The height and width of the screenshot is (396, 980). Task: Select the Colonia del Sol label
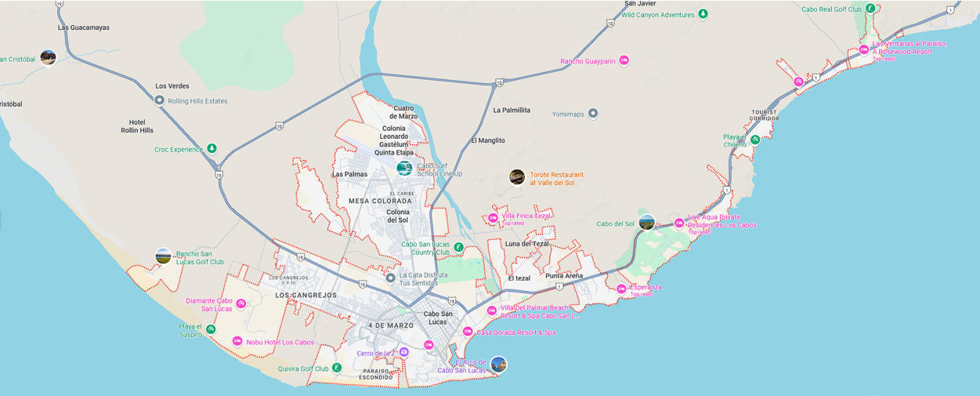398,216
